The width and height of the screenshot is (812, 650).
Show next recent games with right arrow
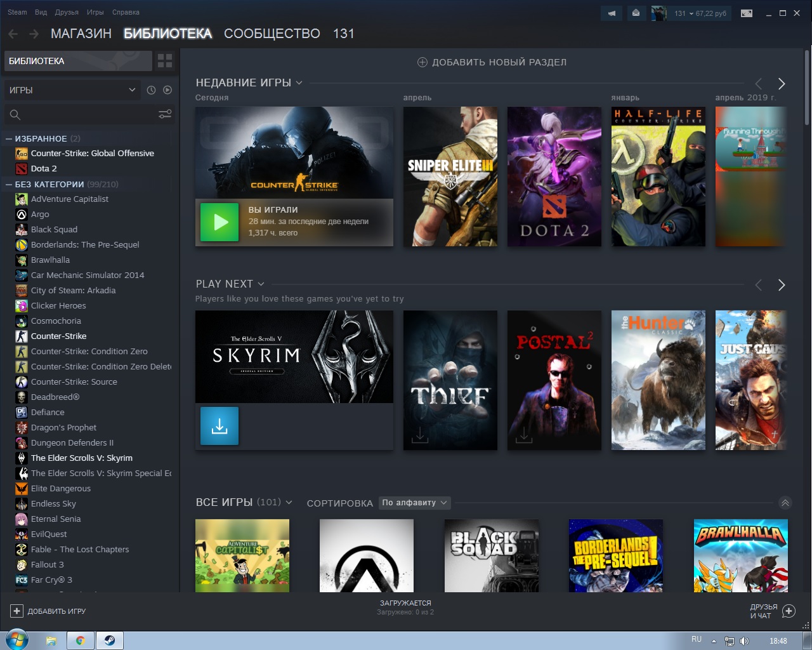click(782, 84)
